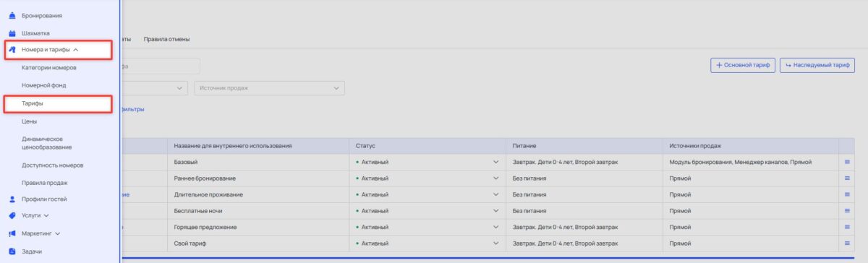Click the Услуги tag icon

pyautogui.click(x=12, y=215)
